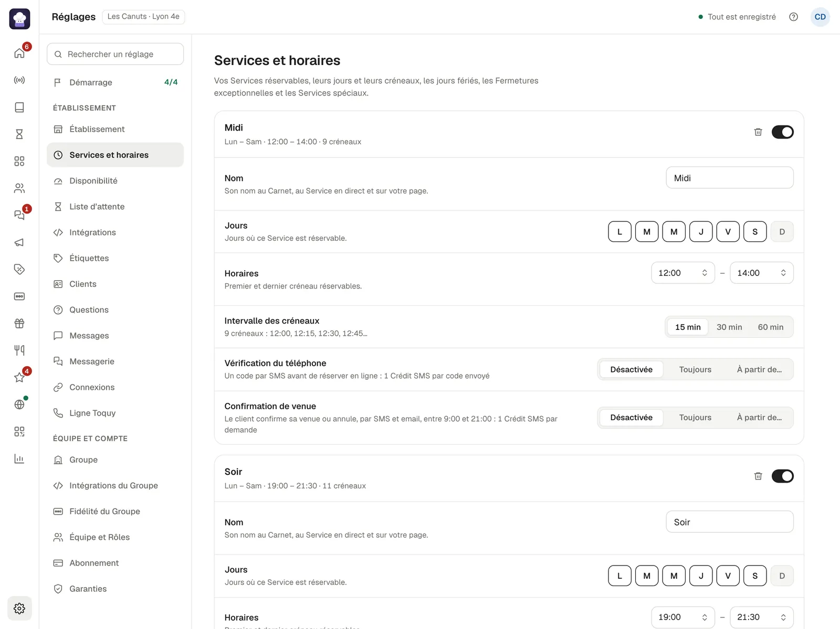Open the Midi start time 12:00 selector
840x629 pixels.
pos(683,273)
